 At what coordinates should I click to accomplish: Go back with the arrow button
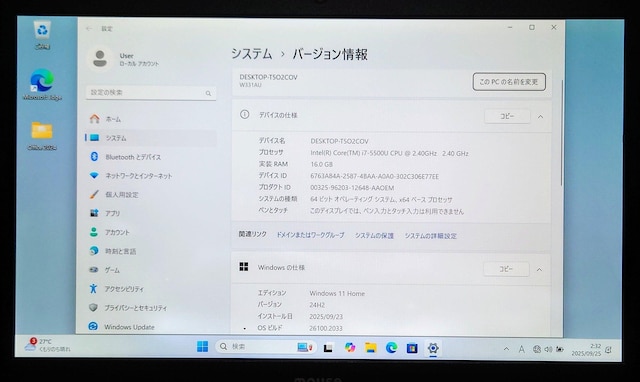click(x=89, y=28)
